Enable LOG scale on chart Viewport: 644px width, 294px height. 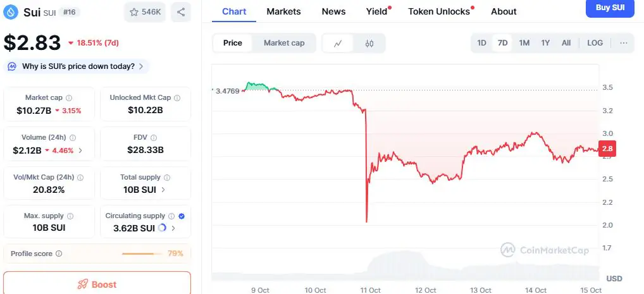595,43
